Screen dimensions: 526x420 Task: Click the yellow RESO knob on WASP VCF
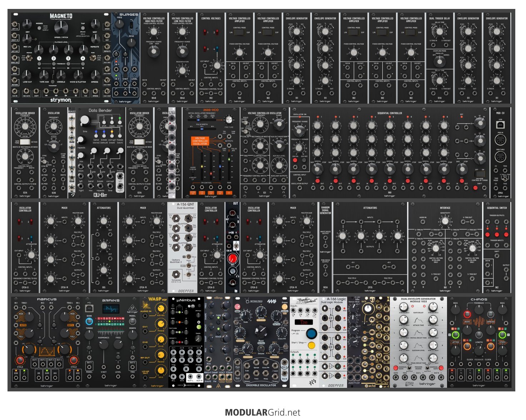(x=162, y=355)
